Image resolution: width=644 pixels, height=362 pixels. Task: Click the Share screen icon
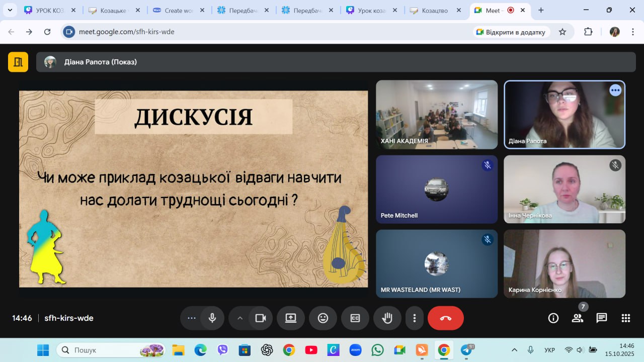tap(291, 318)
